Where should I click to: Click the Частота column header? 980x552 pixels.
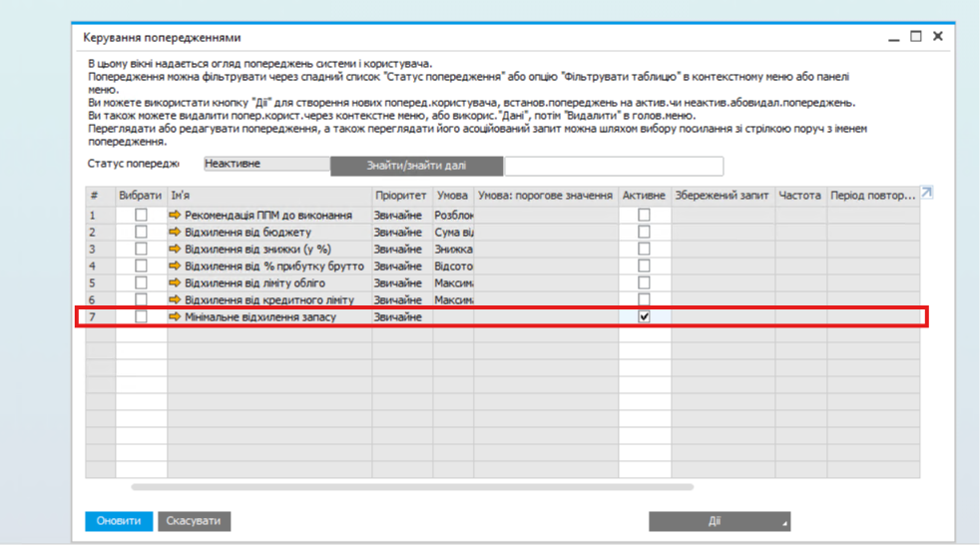[x=800, y=196]
